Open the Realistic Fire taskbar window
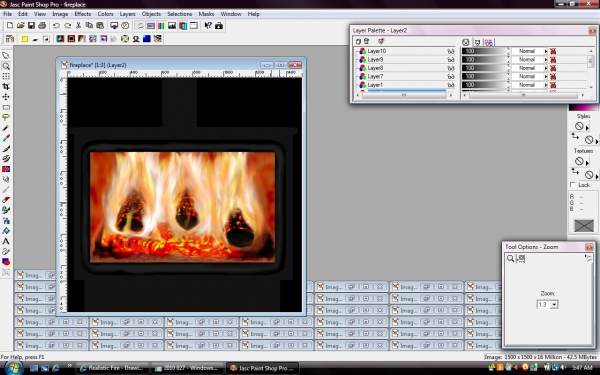This screenshot has width=600, height=375. tap(112, 368)
